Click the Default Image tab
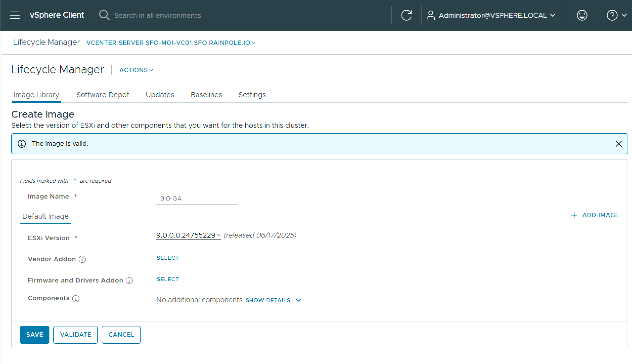Viewport: 632px width, 364px height. [45, 216]
